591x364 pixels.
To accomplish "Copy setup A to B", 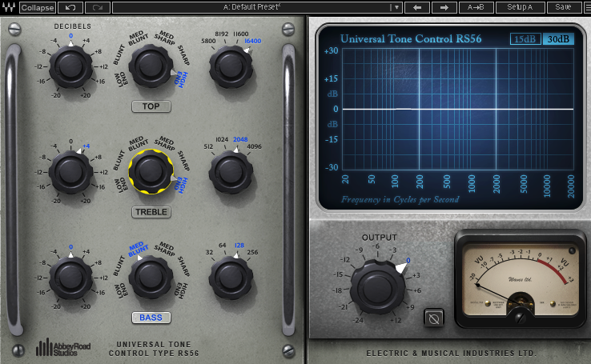I will click(x=476, y=7).
